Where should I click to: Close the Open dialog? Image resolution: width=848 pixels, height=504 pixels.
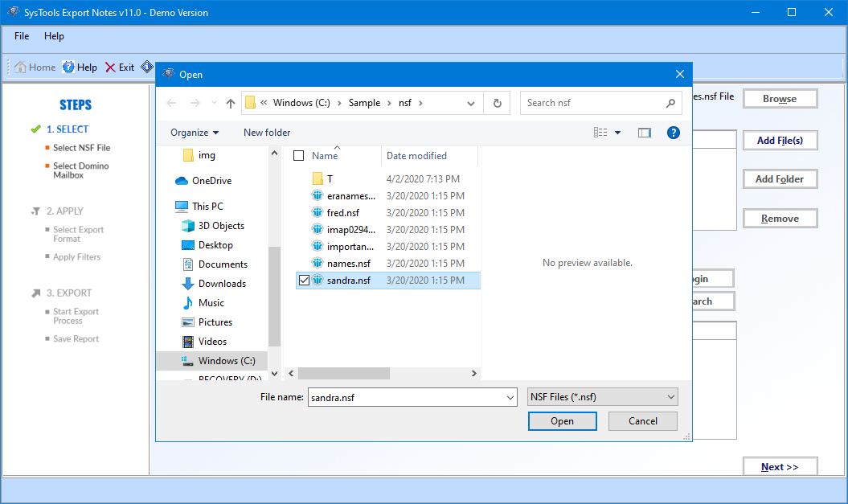(x=680, y=74)
